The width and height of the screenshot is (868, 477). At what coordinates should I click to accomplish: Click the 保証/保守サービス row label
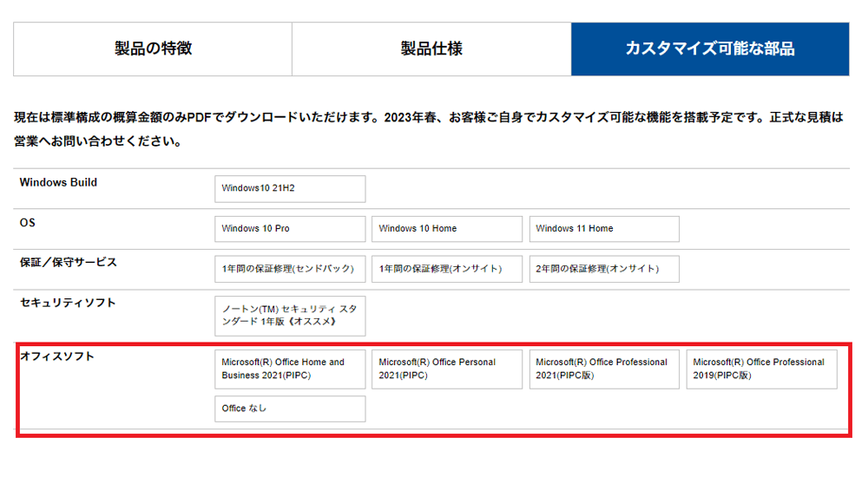tap(68, 262)
